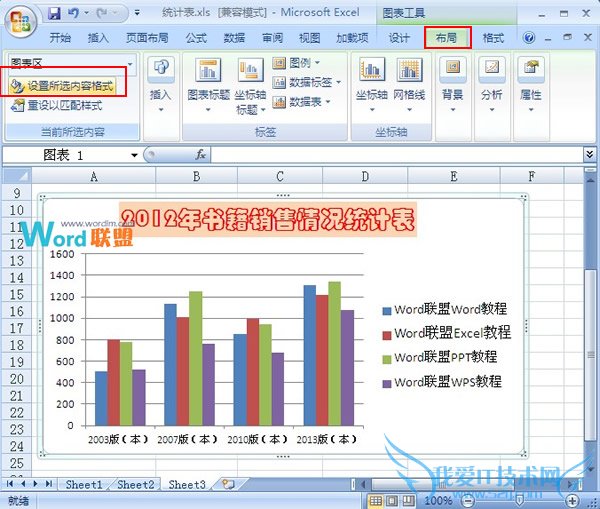Open Quick Access Toolbar customize arrow
The image size is (600, 509).
coord(137,13)
